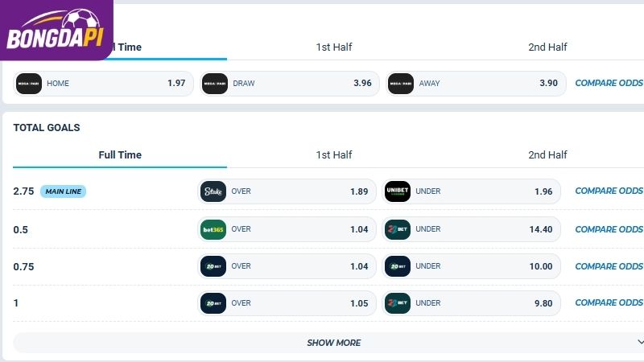Screen dimensions: 644x362
Task: Click the BongdaPI logo
Action: pos(56,30)
